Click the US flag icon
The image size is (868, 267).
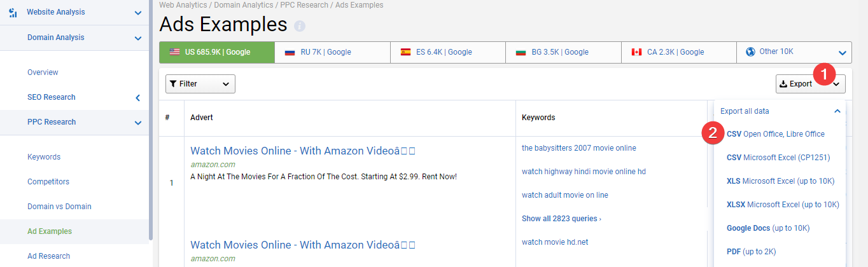click(174, 52)
